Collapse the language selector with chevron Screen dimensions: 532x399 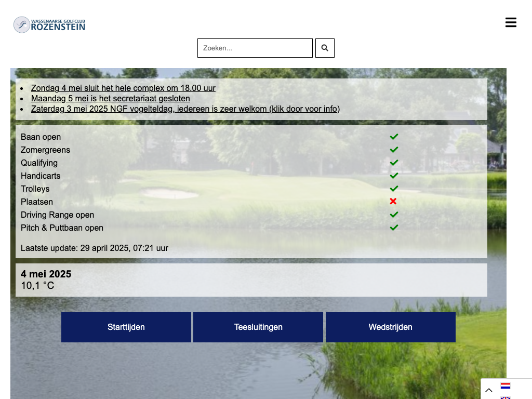coord(489,390)
